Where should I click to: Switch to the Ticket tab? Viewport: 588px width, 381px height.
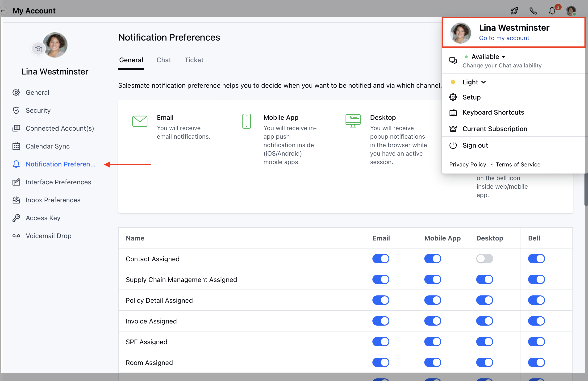(194, 60)
